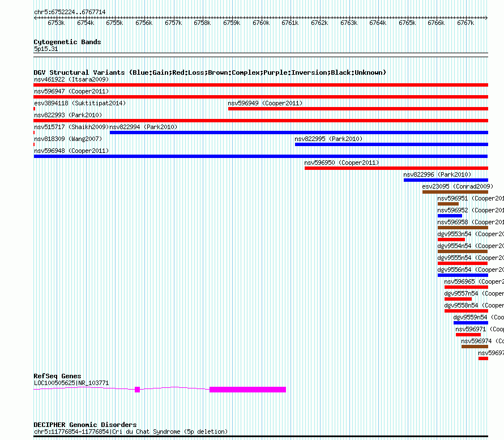Click the dgv9559n54 blue bar

(471, 323)
